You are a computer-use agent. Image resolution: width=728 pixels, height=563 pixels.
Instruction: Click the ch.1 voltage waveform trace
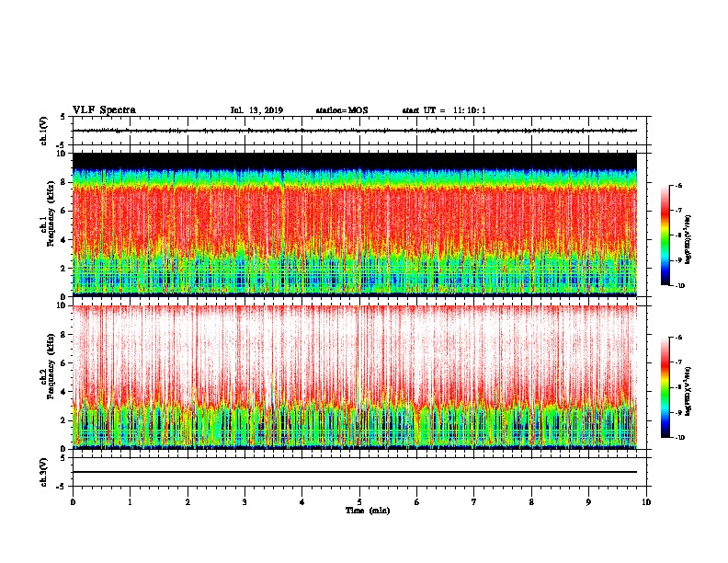(355, 131)
